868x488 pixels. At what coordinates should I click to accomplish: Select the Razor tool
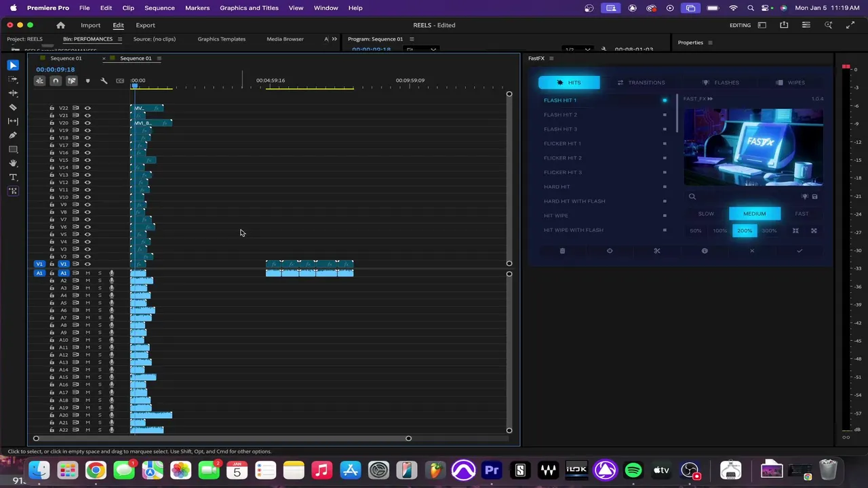(x=13, y=107)
